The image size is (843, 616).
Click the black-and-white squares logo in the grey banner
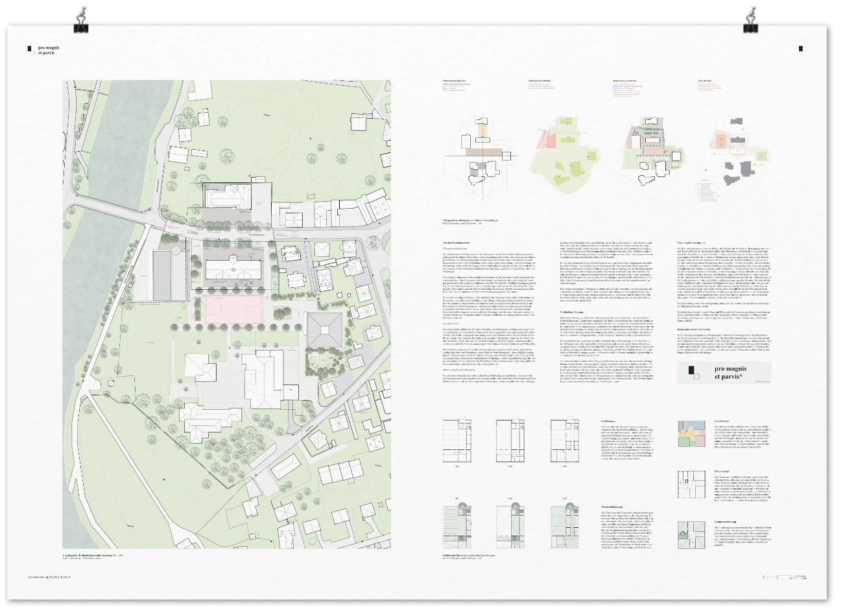coord(694,372)
